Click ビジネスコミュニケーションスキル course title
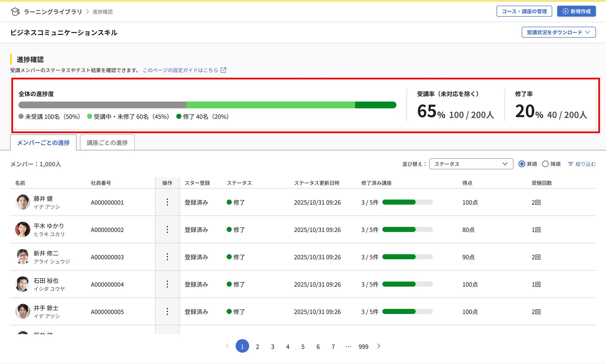The width and height of the screenshot is (606, 364). tap(64, 32)
